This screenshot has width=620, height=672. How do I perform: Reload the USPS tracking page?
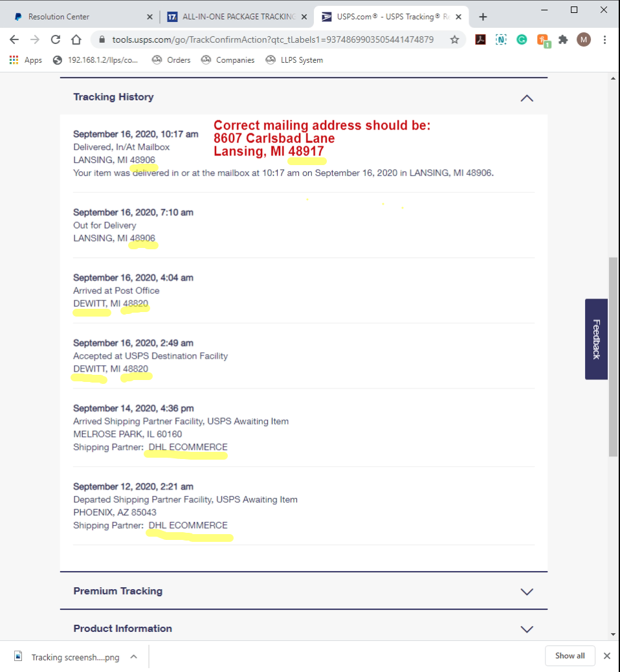coord(56,39)
